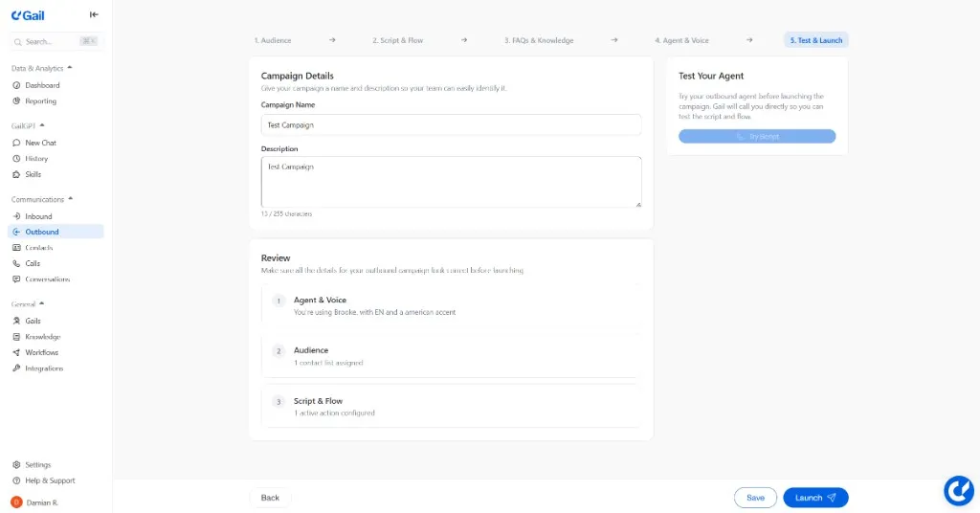Image resolution: width=980 pixels, height=513 pixels.
Task: Click the Outbound arrow icon
Action: [x=16, y=232]
